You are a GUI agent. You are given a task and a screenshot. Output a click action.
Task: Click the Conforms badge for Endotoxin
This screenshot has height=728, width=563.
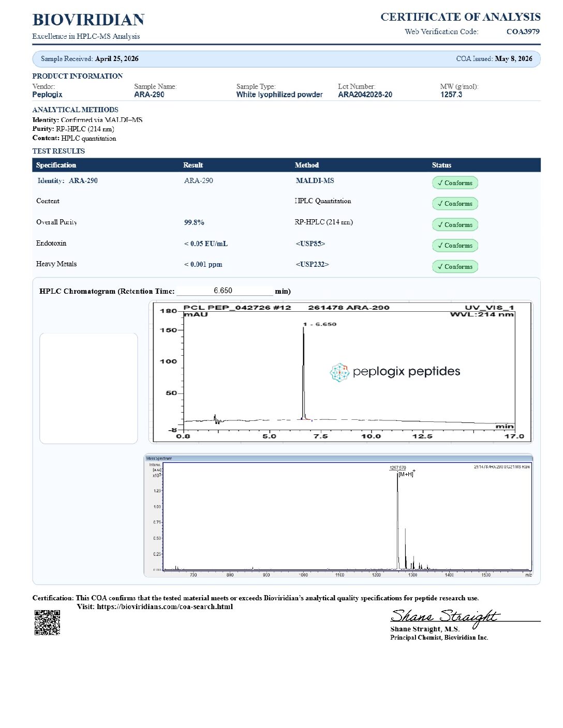coord(455,246)
